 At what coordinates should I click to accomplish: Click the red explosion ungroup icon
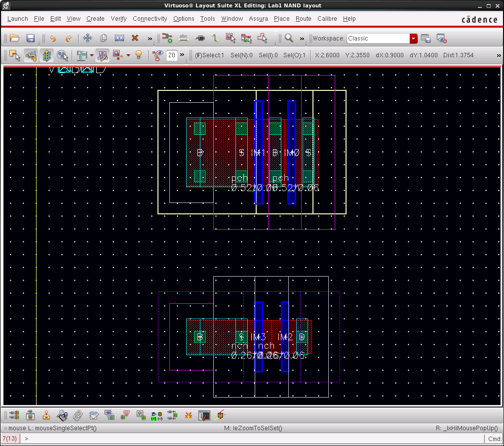tap(189, 415)
